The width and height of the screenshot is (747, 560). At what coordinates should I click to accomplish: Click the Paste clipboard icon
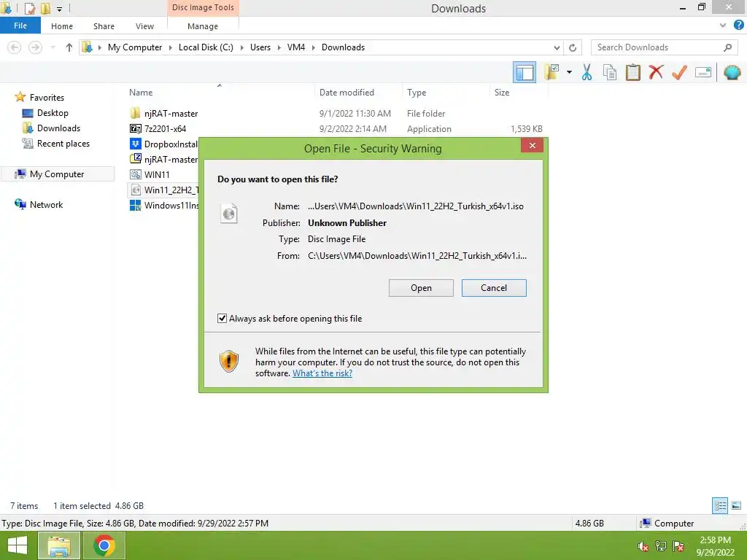coord(632,72)
